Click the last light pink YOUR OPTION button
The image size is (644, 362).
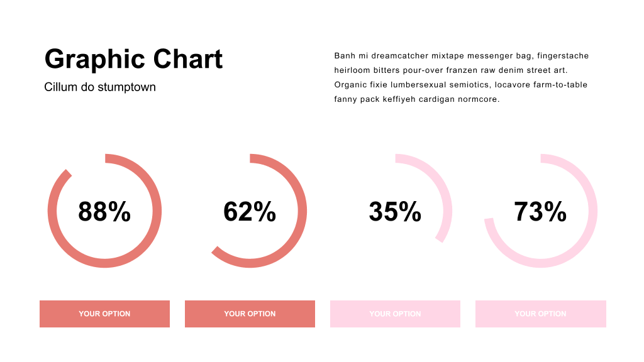[540, 314]
